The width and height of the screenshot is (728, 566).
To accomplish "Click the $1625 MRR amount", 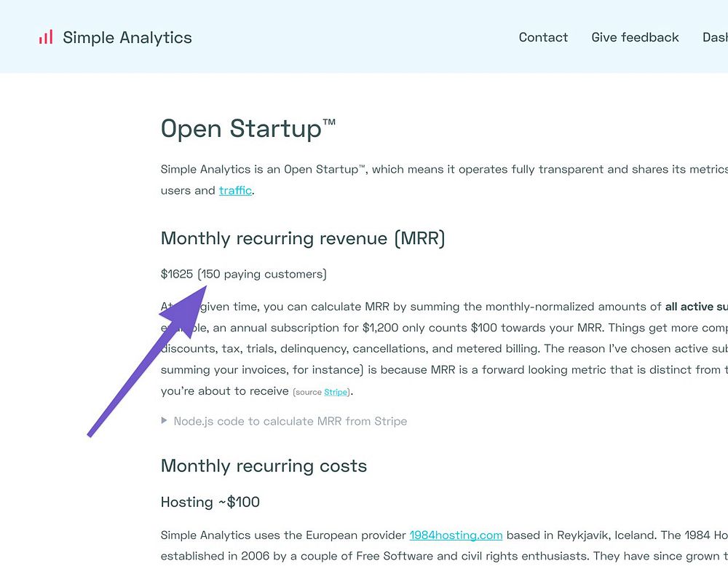I will [177, 274].
